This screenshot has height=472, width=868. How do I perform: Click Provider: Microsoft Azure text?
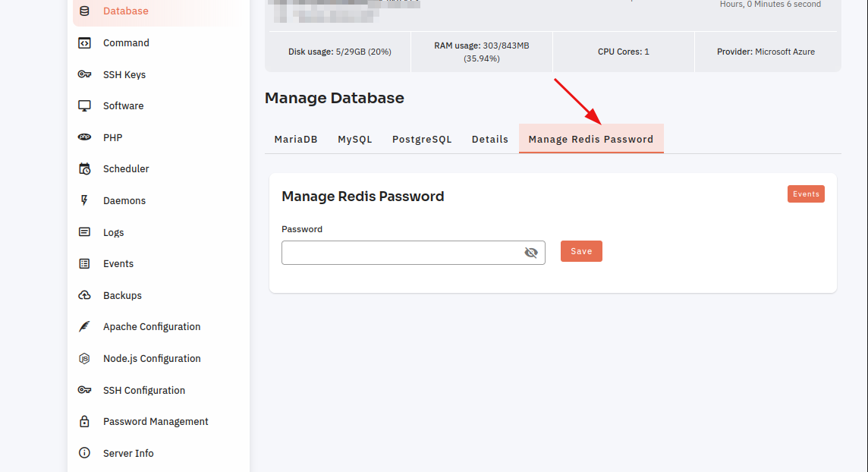click(x=766, y=52)
